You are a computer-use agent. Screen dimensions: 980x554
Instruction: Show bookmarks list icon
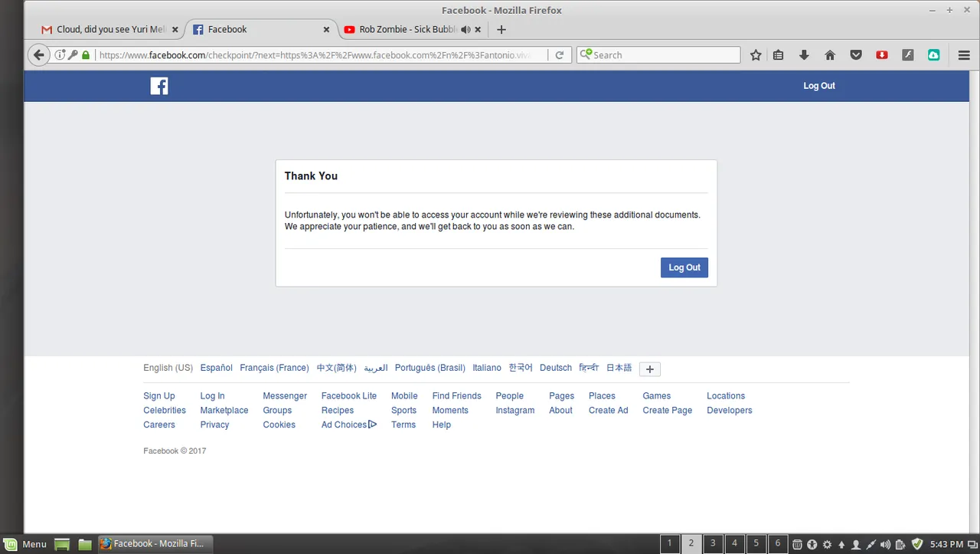pyautogui.click(x=779, y=55)
